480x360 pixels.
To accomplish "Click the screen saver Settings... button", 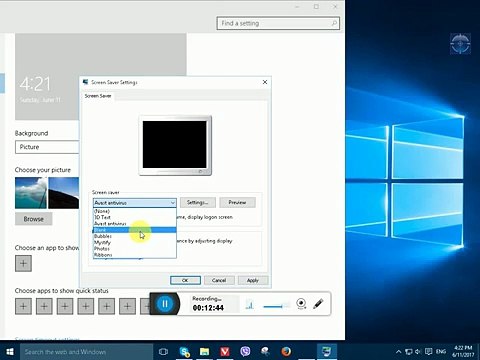I will (198, 202).
